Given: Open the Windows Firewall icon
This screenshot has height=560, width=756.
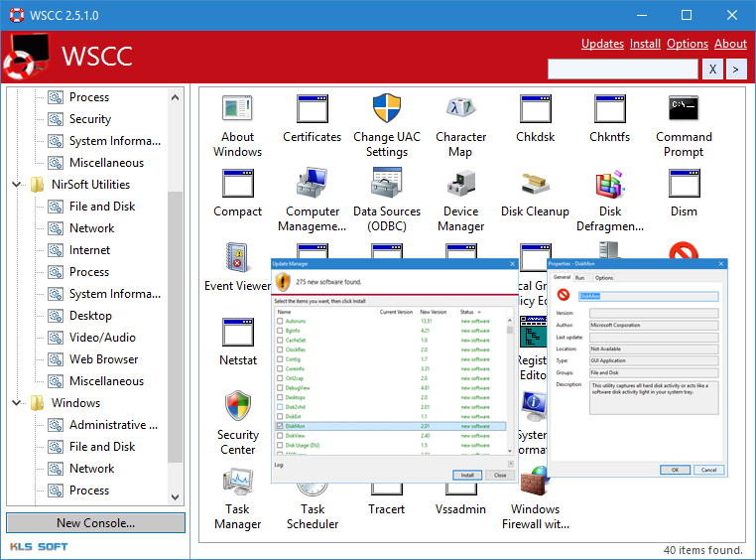Looking at the screenshot, I should [535, 481].
